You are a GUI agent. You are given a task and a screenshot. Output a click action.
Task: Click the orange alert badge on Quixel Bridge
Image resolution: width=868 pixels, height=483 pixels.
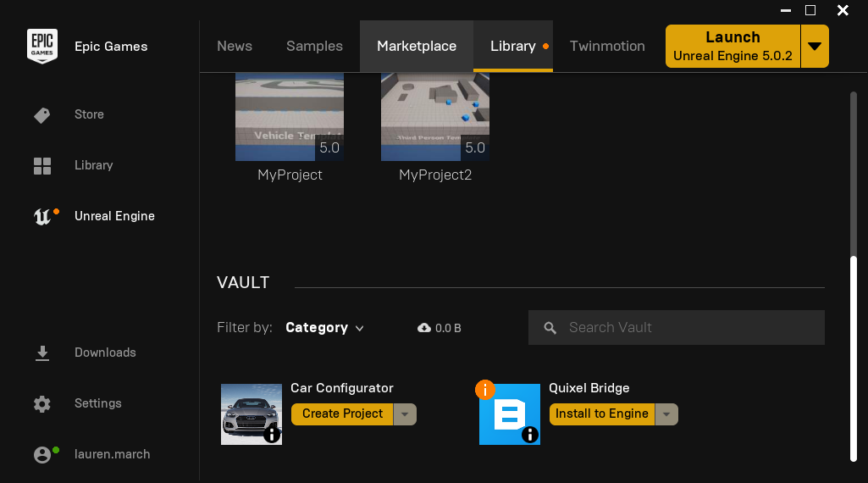click(485, 390)
